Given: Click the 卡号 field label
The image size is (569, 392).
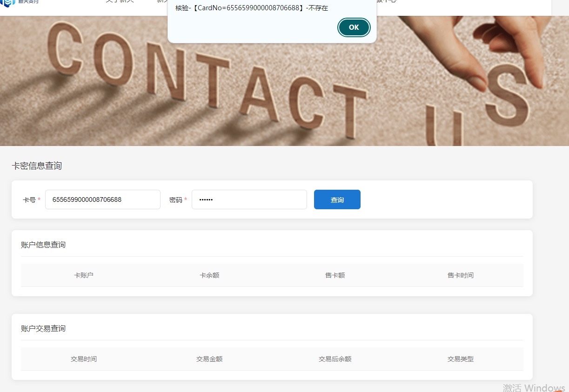Looking at the screenshot, I should click(29, 200).
